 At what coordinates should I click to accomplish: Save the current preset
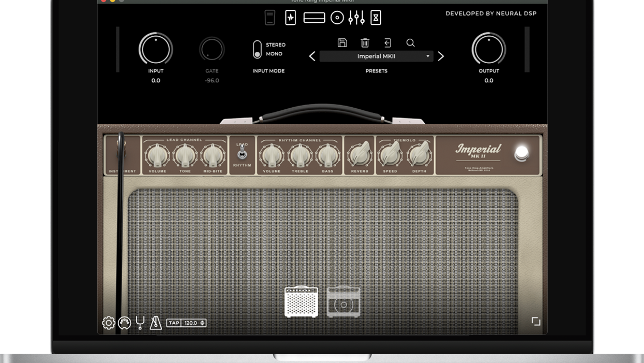click(x=342, y=43)
